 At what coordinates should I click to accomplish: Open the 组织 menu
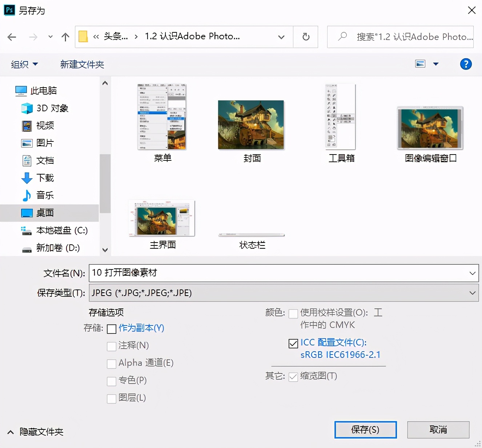pos(24,64)
